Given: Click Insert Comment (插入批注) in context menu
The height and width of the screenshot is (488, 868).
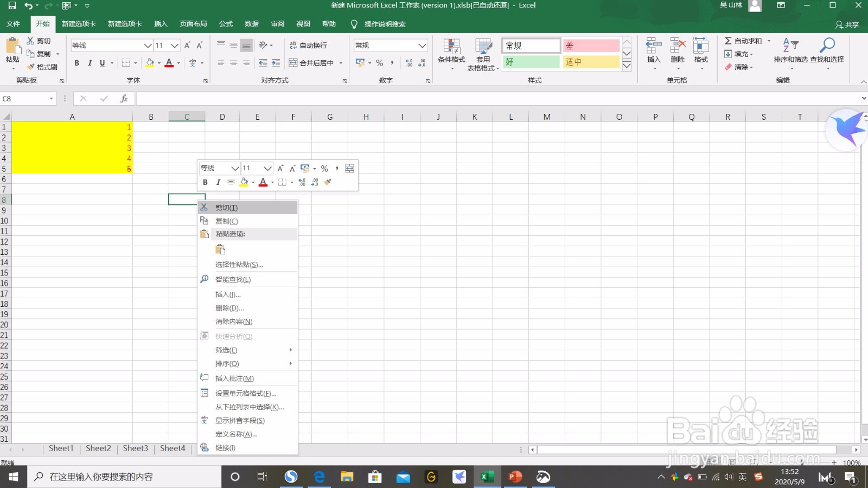Looking at the screenshot, I should pyautogui.click(x=247, y=378).
